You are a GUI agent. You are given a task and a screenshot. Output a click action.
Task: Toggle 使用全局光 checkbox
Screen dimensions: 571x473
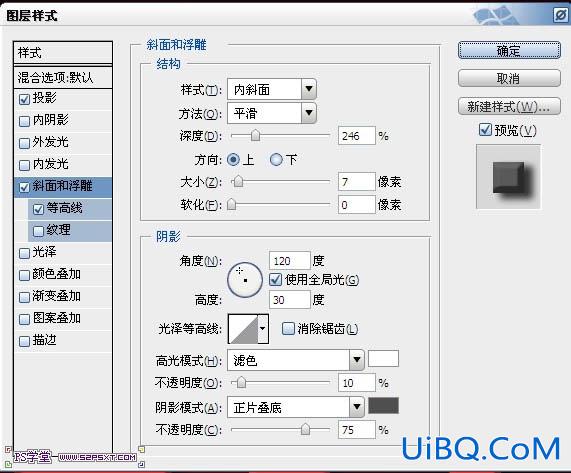[x=275, y=280]
